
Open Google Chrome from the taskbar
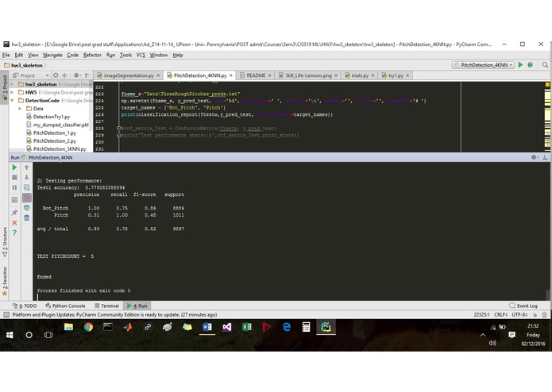(88, 327)
